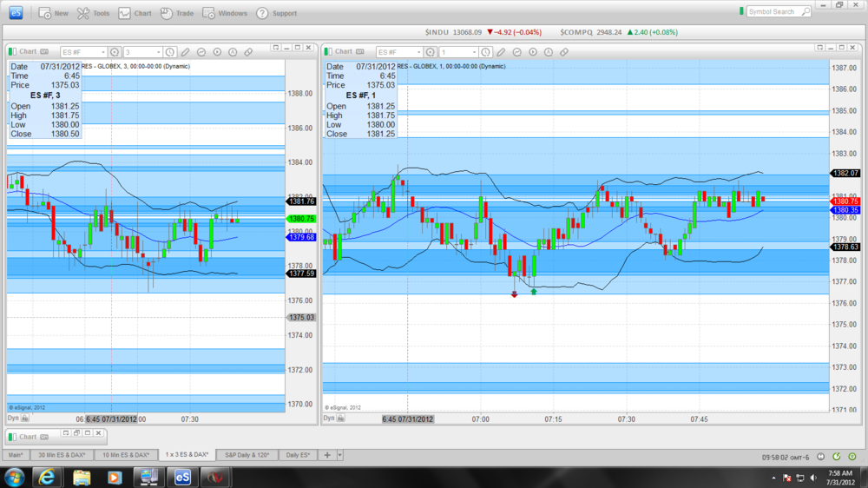868x488 pixels.
Task: Pop out the left chart window
Action: (276, 48)
